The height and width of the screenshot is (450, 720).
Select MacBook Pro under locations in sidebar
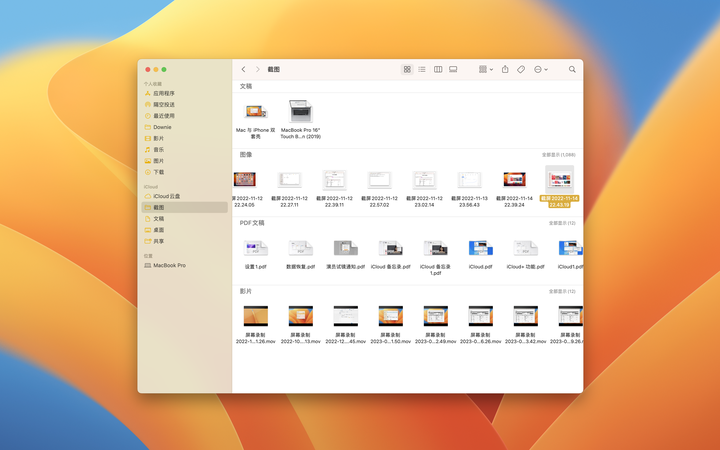click(185, 265)
